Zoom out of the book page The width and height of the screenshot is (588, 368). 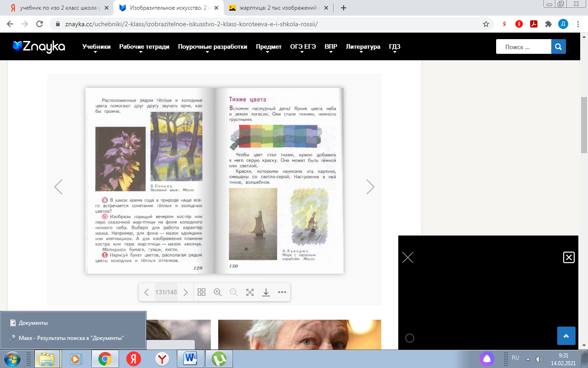point(233,292)
